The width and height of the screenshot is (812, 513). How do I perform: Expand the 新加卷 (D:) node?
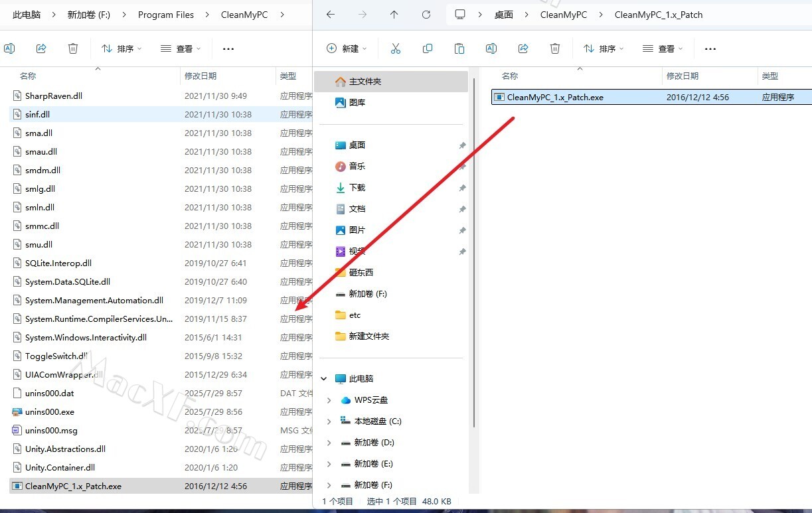(329, 443)
